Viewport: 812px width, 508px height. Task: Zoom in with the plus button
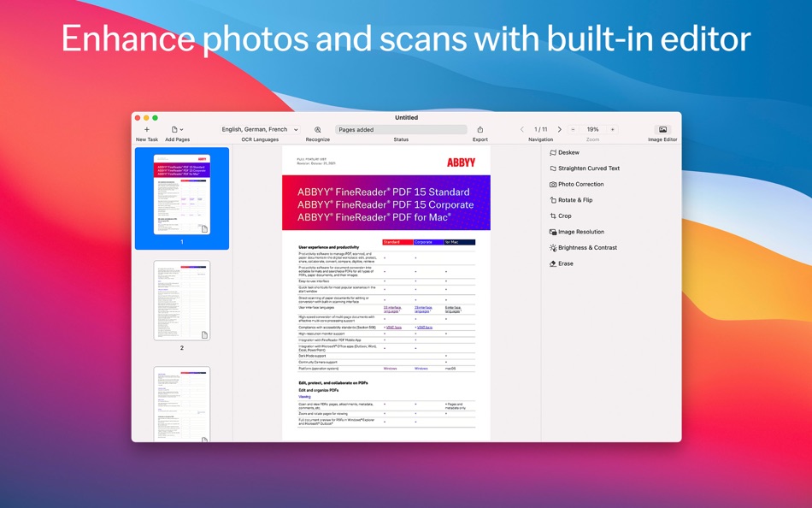(613, 130)
